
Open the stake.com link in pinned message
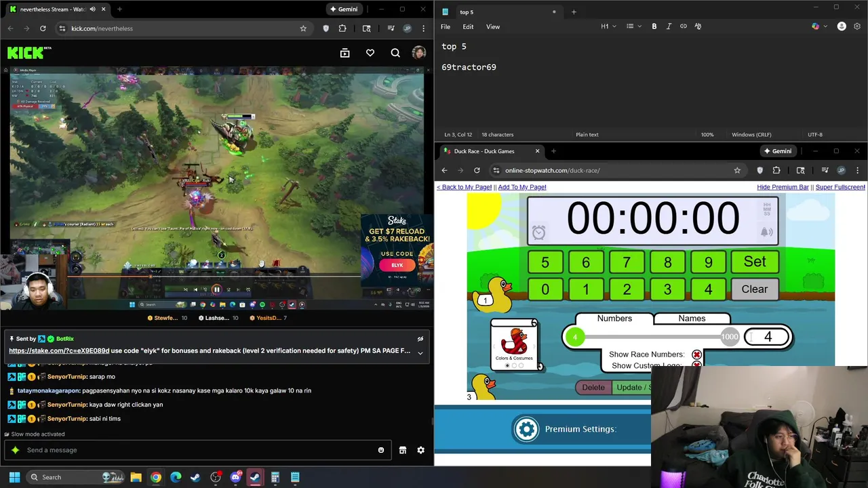(59, 351)
